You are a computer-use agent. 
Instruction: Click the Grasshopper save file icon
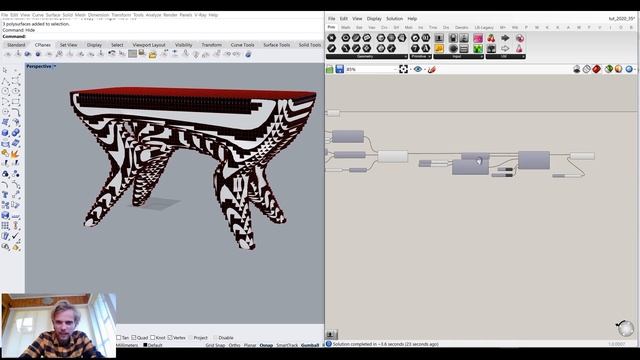point(340,69)
